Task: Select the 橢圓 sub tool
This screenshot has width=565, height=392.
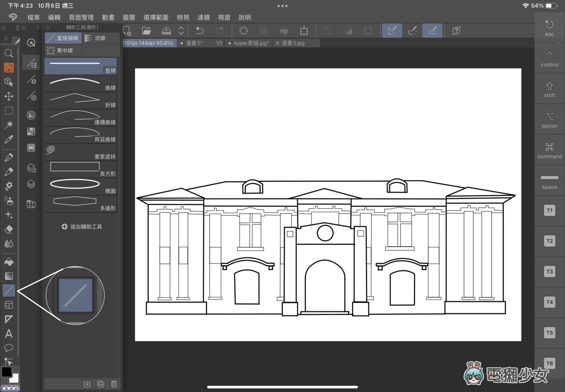Action: pos(80,186)
